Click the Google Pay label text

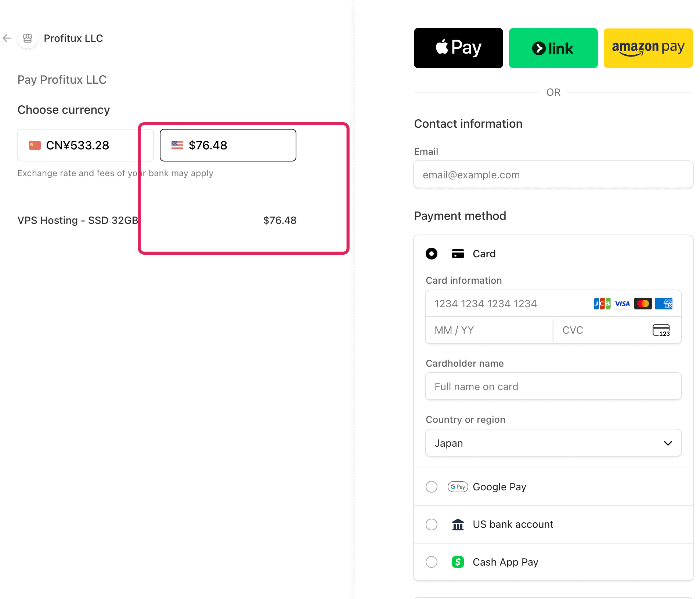(x=499, y=487)
